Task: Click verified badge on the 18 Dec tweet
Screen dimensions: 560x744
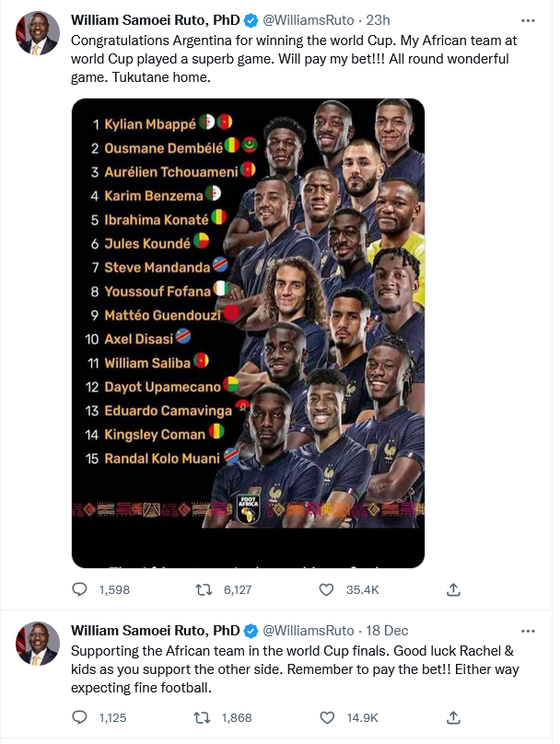Action: pyautogui.click(x=251, y=631)
